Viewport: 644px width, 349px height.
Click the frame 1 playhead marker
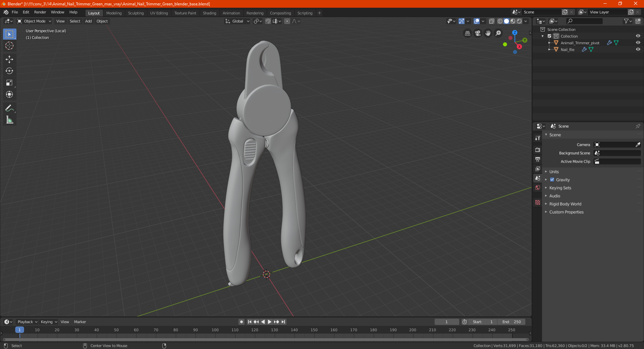point(19,330)
